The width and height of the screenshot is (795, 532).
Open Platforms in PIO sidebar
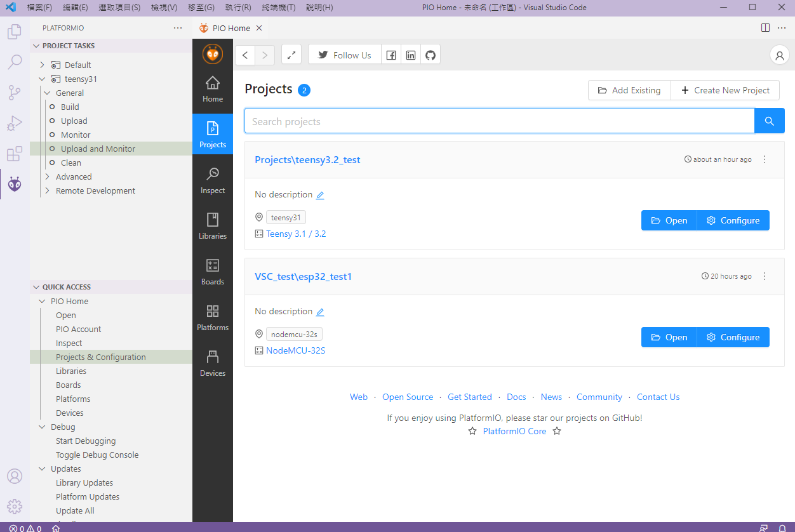pos(213,317)
